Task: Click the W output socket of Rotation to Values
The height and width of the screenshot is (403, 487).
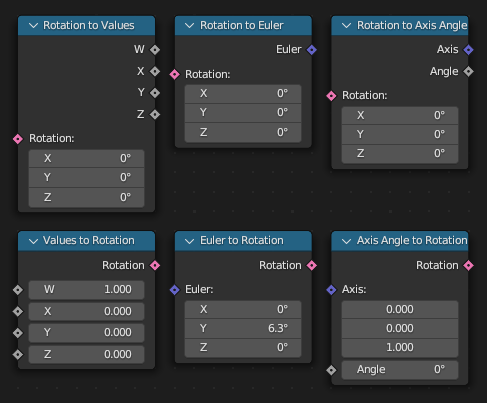Action: 155,50
